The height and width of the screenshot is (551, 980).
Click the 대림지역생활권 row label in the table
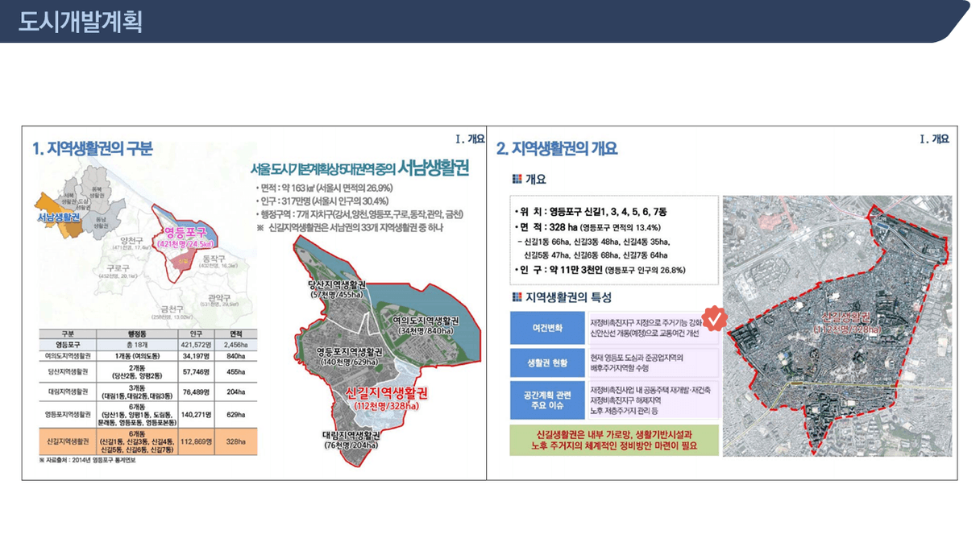68,393
